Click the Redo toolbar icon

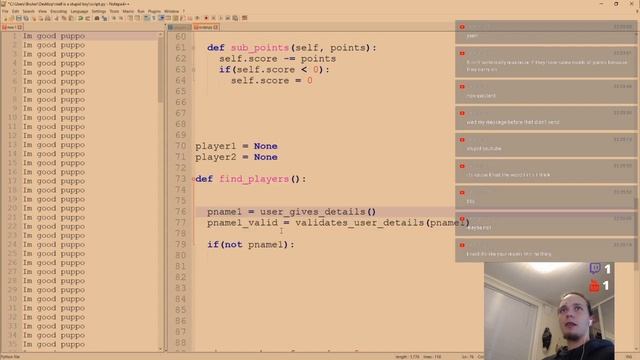tap(88, 18)
